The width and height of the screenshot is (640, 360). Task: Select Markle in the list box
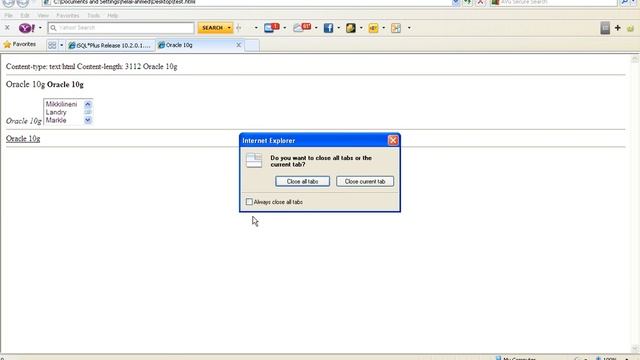(56, 120)
